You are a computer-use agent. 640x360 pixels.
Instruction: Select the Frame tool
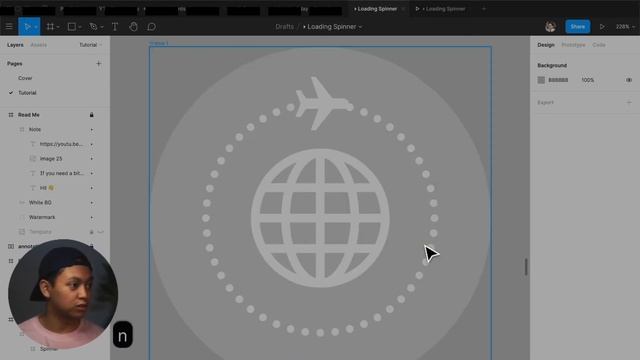coord(50,27)
